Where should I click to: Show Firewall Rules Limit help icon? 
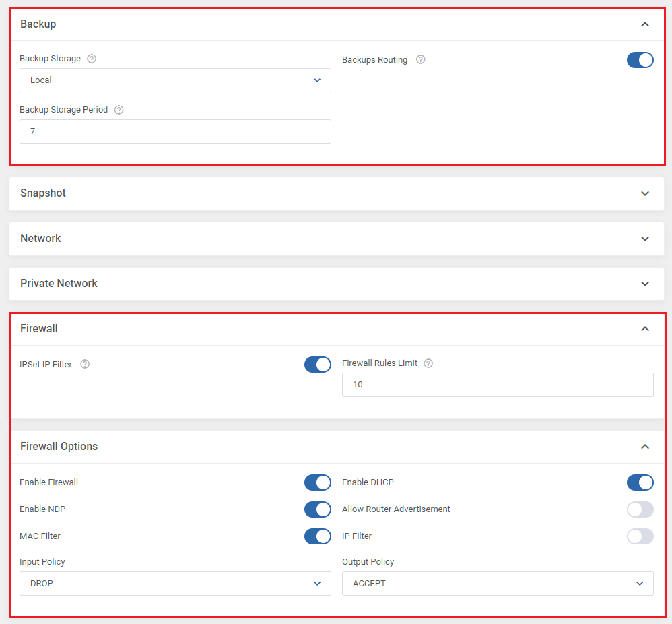coord(428,363)
